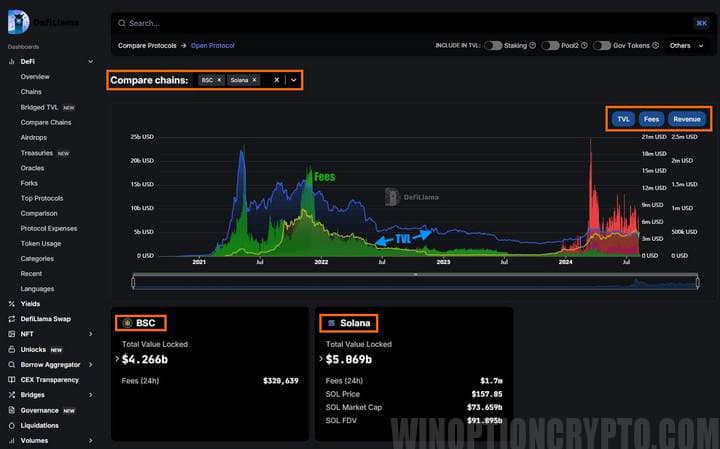Remove the Solana chain tag
This screenshot has width=720, height=449.
pos(254,80)
